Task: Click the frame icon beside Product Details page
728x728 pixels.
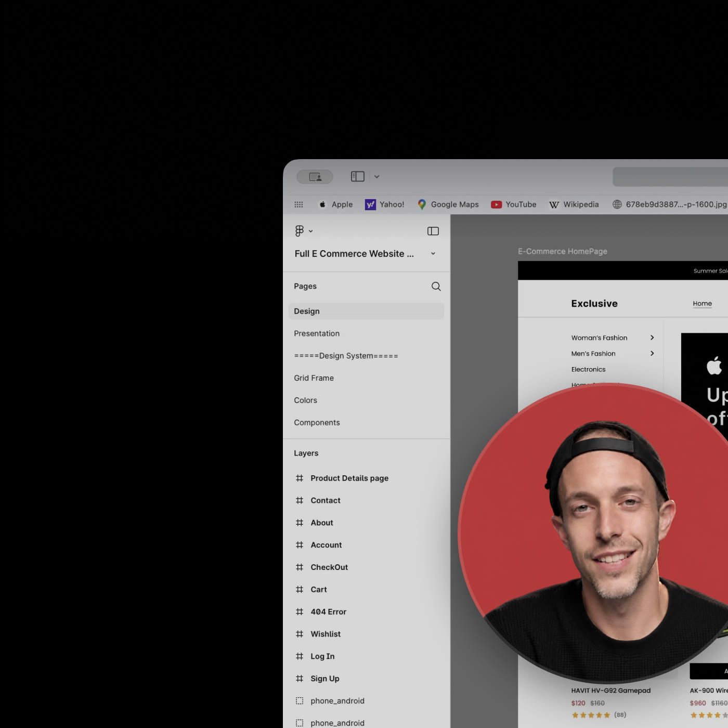Action: coord(300,478)
